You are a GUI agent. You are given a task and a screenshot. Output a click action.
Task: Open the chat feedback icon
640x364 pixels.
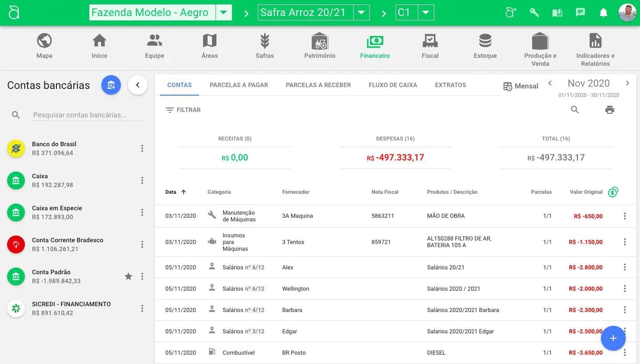(x=580, y=12)
